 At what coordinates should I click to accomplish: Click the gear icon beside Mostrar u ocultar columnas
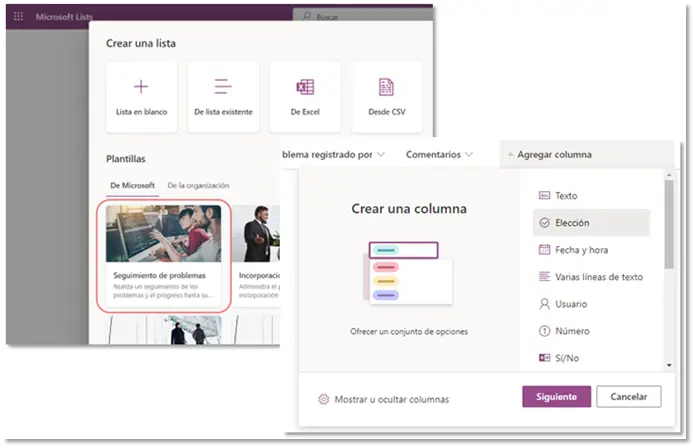324,399
